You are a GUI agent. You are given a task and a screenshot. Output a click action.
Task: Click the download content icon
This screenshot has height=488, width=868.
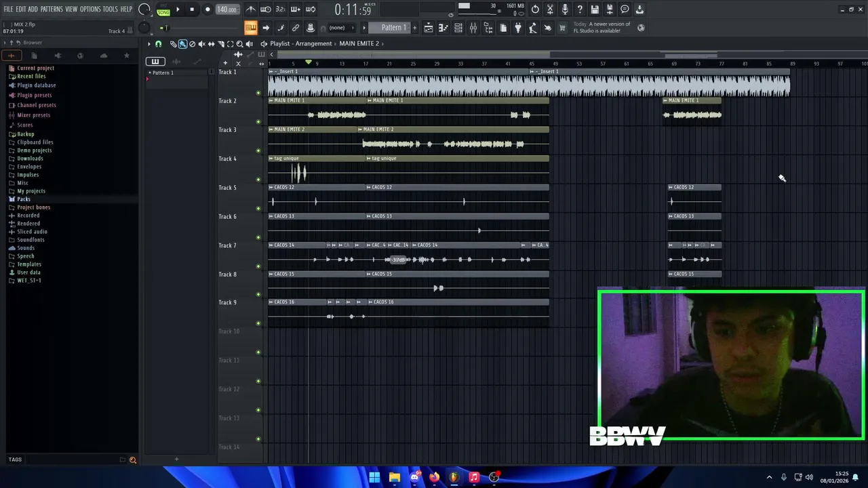point(639,9)
